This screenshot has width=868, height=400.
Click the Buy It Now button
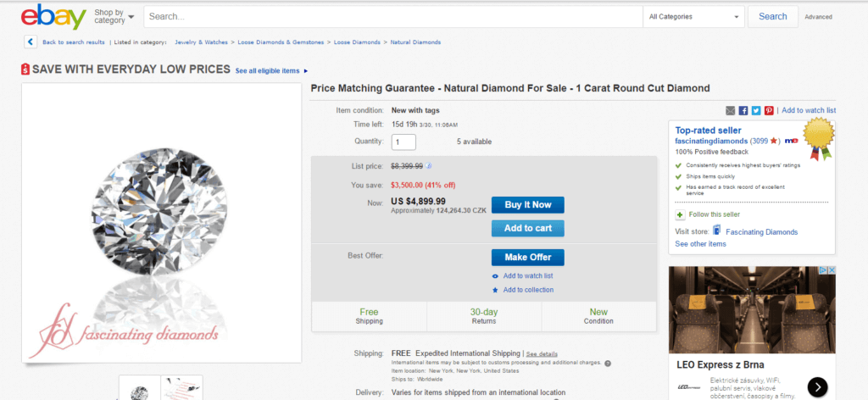[527, 205]
